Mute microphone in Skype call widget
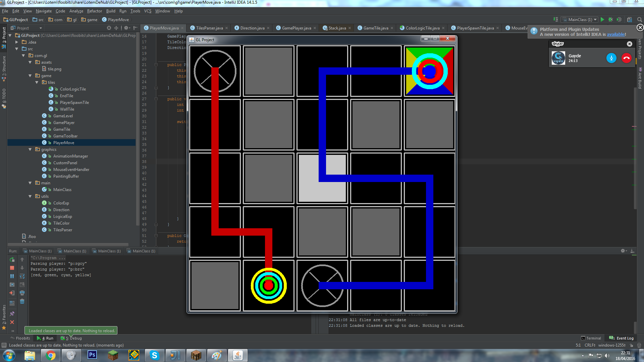Viewport: 644px width, 362px height. (611, 58)
